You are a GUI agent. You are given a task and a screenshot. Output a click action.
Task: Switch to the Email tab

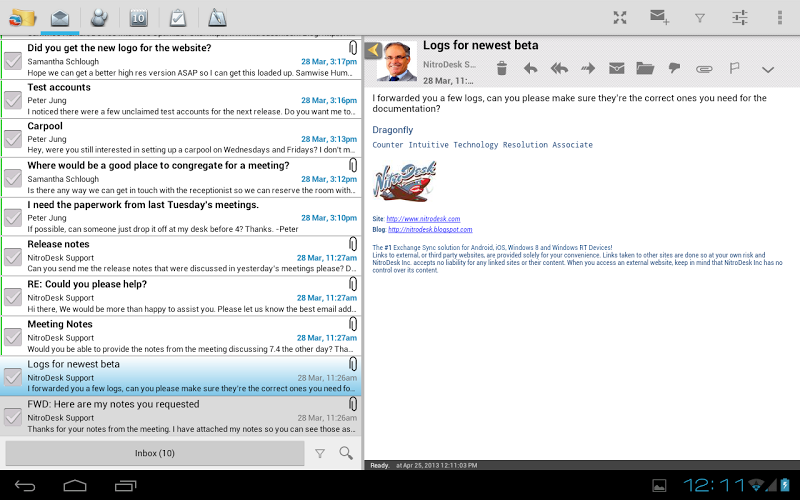click(x=60, y=18)
